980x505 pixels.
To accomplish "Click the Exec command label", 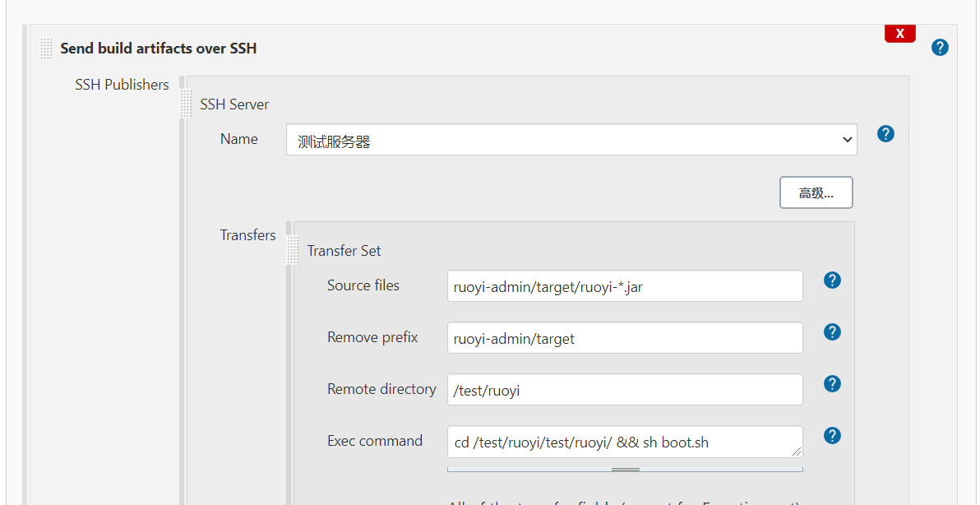I will 375,441.
